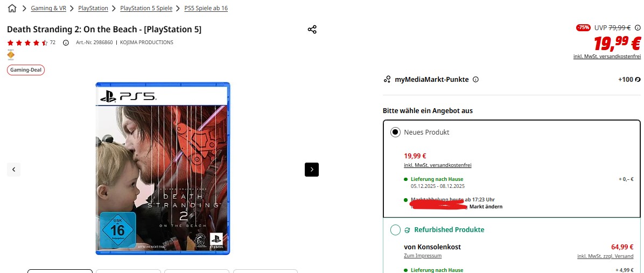Select first thumbnail below product image
The image size is (644, 273).
click(60, 271)
